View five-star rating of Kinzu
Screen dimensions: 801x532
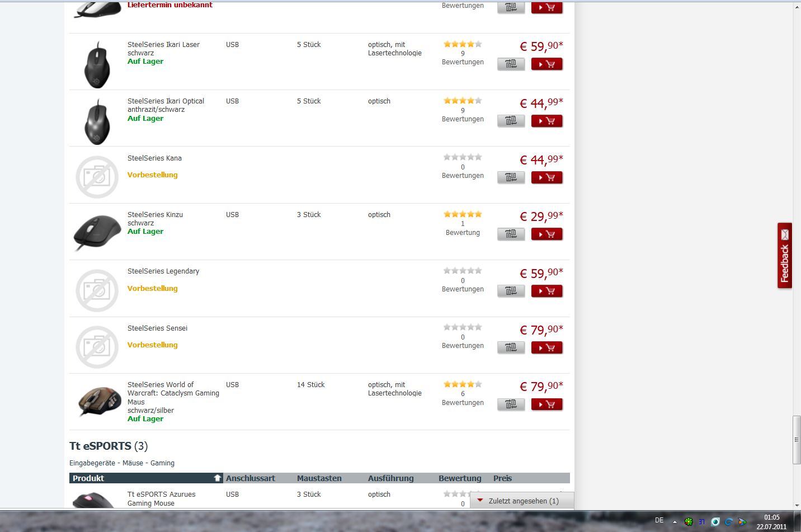click(463, 214)
